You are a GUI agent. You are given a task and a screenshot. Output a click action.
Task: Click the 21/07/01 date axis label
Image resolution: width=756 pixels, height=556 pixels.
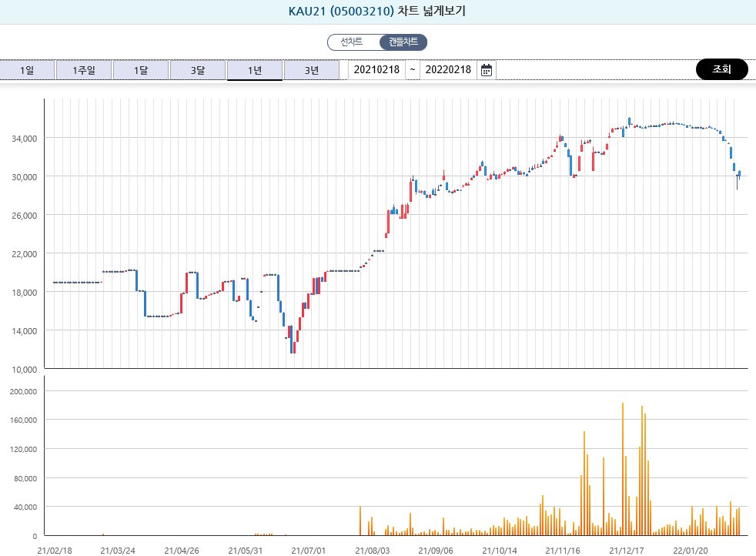tap(309, 551)
